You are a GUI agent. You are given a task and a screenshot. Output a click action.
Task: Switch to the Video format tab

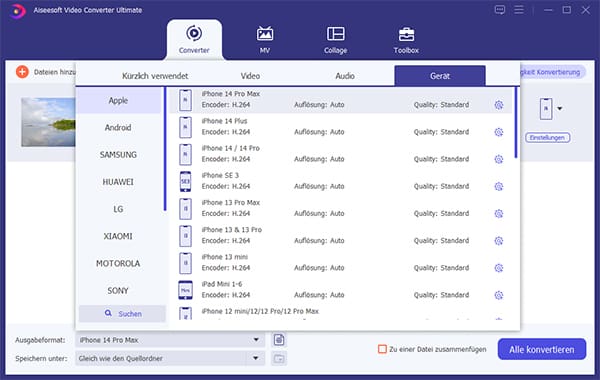pyautogui.click(x=250, y=76)
